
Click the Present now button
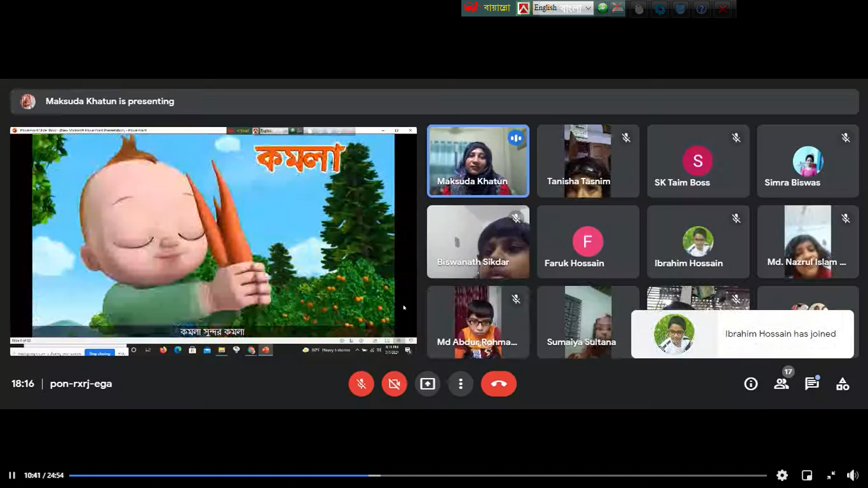(x=428, y=384)
